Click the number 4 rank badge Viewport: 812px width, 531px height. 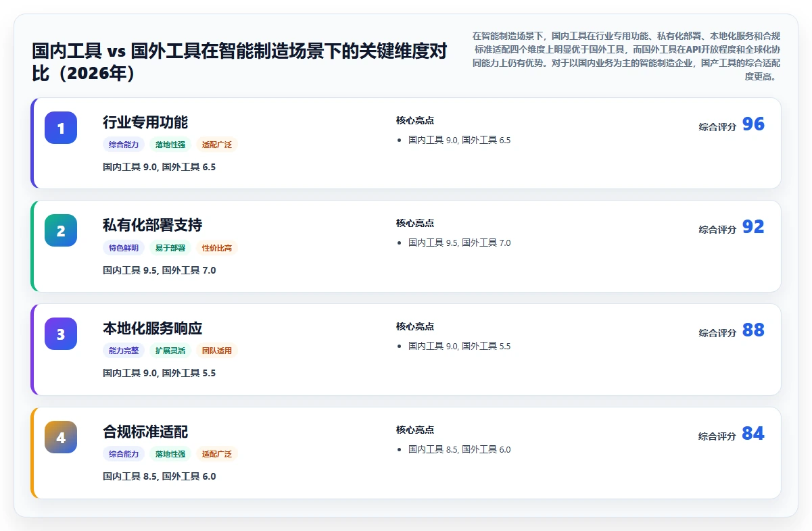point(61,437)
